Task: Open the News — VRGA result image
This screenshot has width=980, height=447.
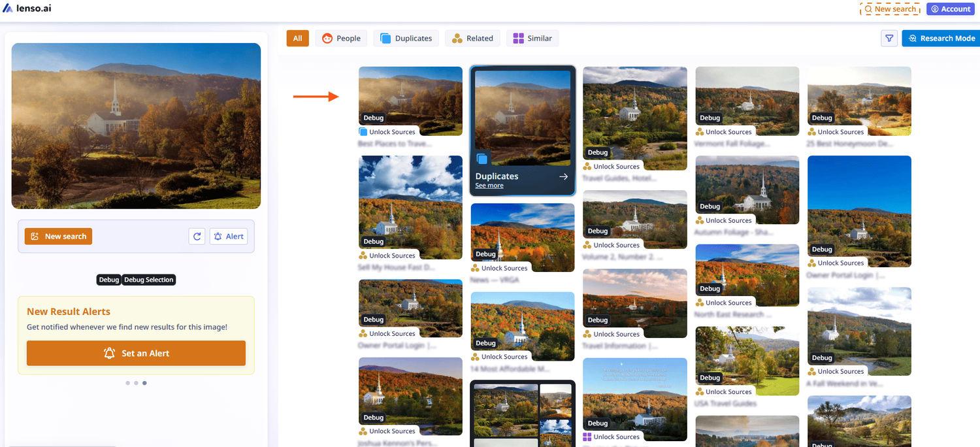Action: [523, 237]
